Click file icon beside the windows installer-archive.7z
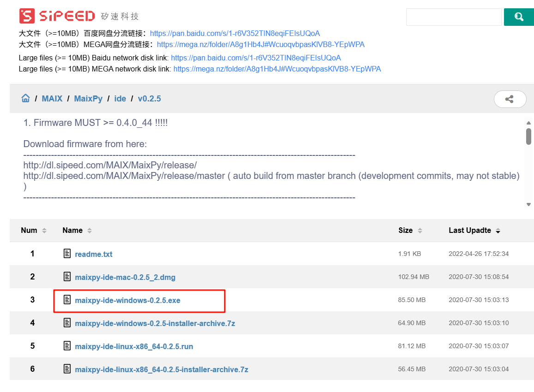The width and height of the screenshot is (534, 392). 67,322
